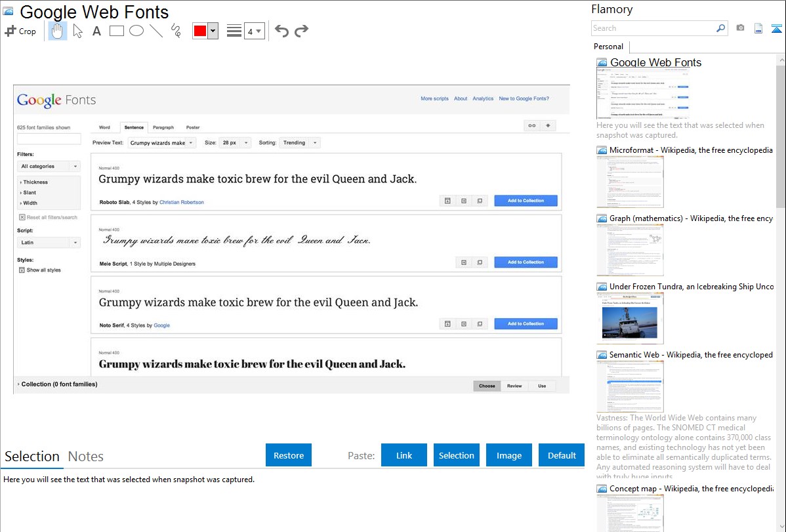Screen dimensions: 786x532
Task: Redo the last undone edit
Action: click(301, 31)
